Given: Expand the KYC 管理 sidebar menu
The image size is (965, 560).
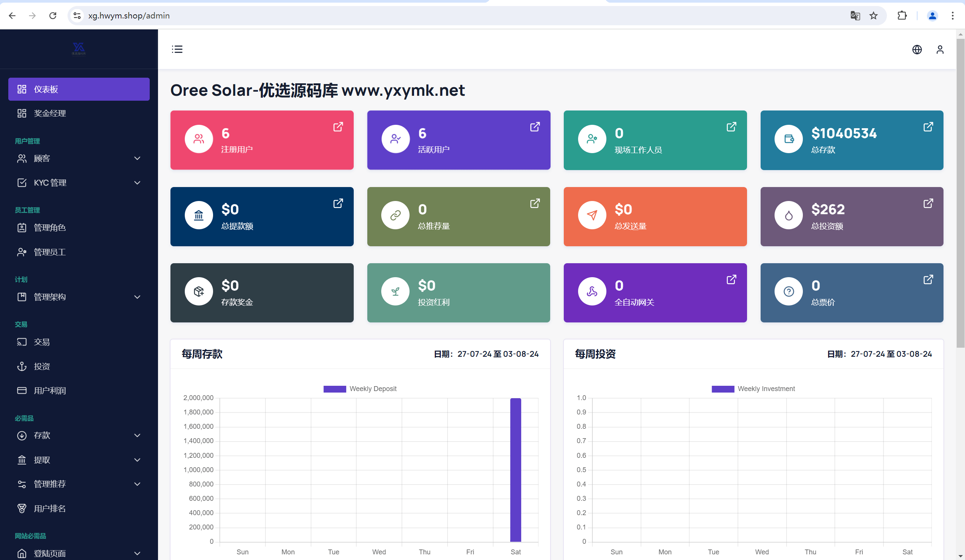Looking at the screenshot, I should pos(79,183).
